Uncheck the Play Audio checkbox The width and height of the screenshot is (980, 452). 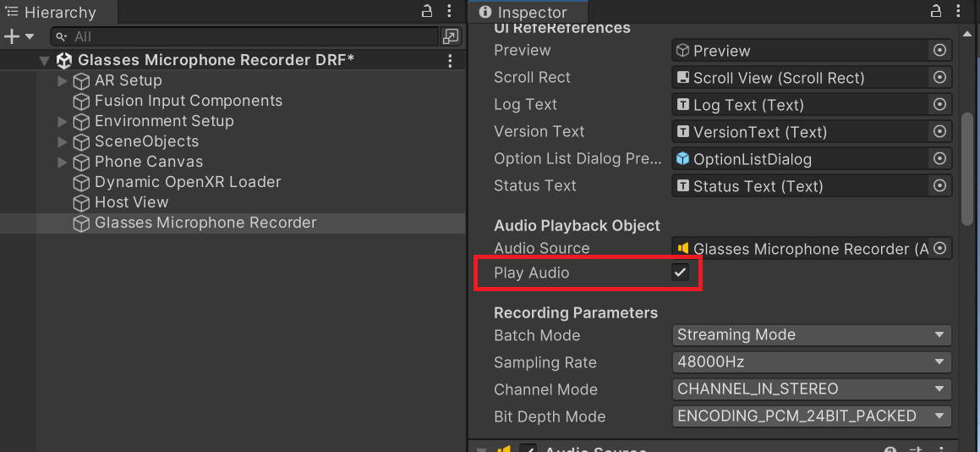pos(680,273)
